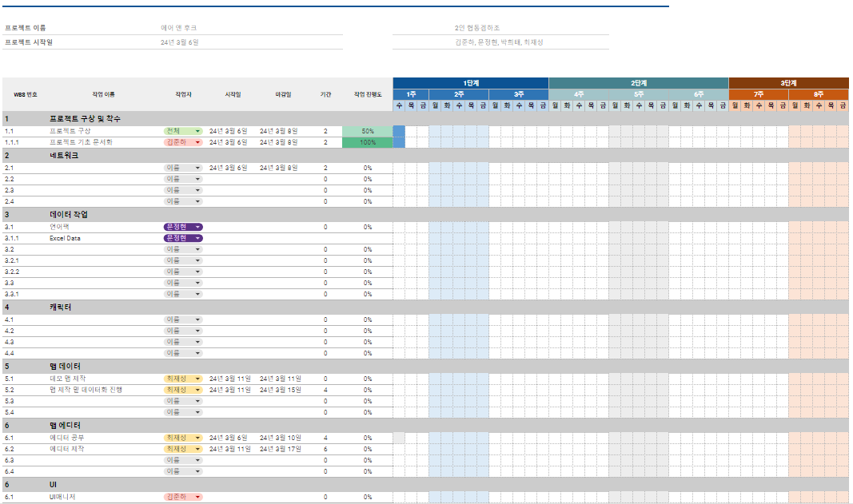Click the 8주 week header
This screenshot has width=853, height=504.
click(819, 94)
